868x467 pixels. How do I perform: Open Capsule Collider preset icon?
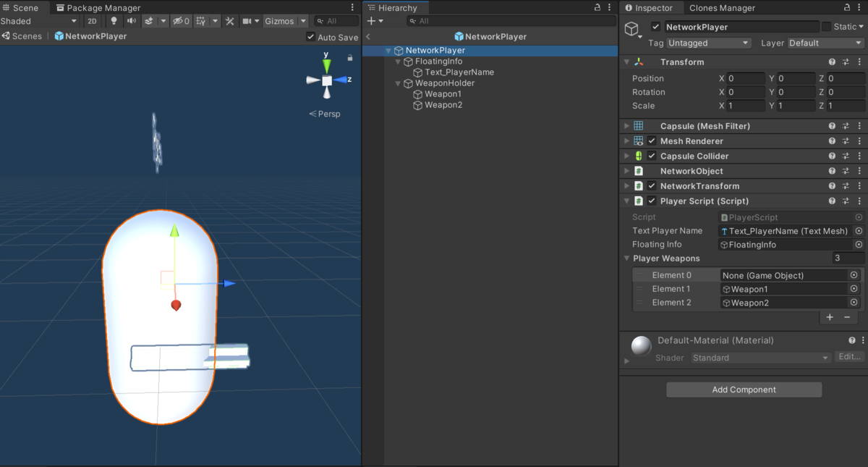pos(846,156)
